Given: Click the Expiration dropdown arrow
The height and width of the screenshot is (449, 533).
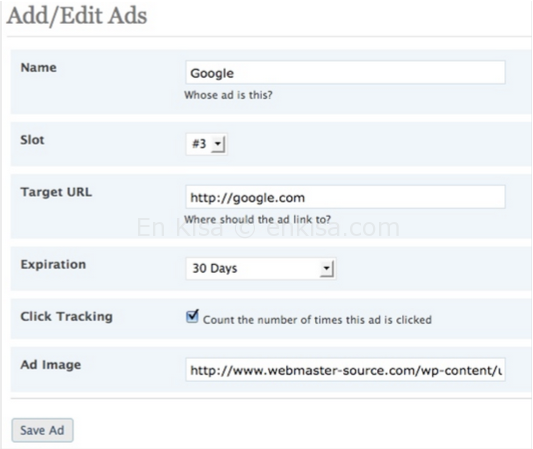Looking at the screenshot, I should click(327, 269).
